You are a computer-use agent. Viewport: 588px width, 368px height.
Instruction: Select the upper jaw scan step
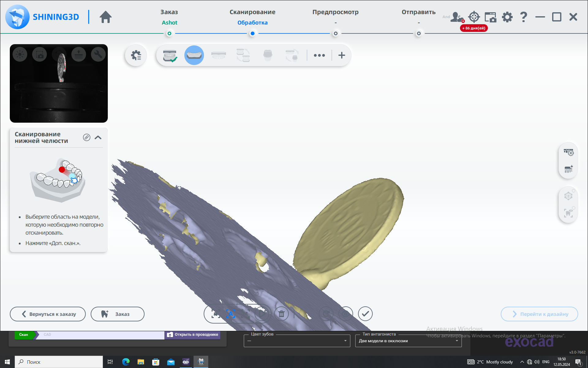tap(219, 56)
